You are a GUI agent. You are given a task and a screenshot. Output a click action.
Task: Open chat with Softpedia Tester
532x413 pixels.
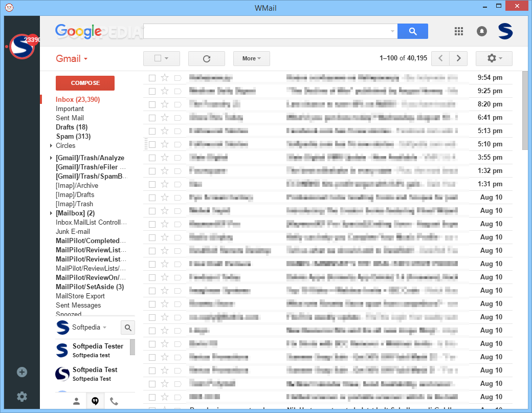[x=92, y=350]
